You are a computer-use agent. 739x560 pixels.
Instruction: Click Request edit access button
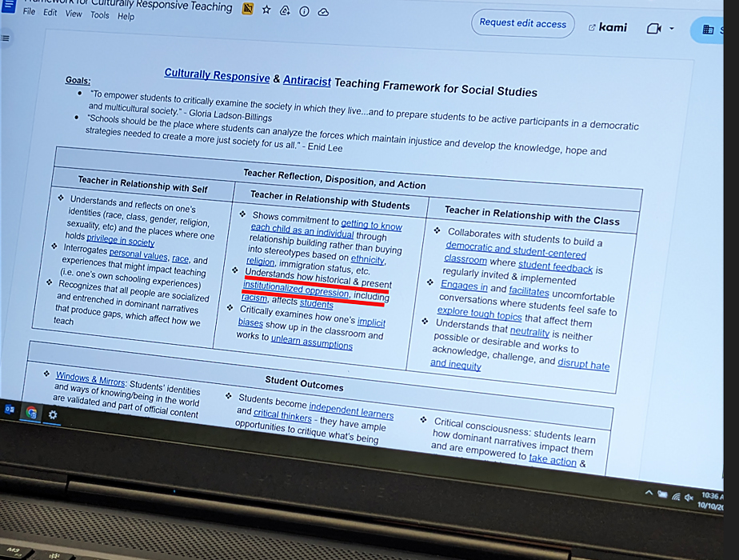click(522, 23)
